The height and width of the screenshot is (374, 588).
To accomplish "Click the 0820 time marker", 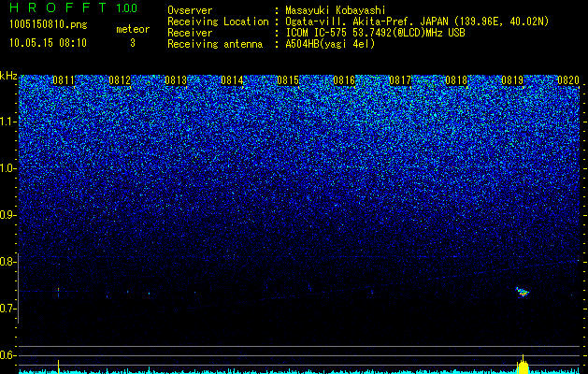I will click(x=568, y=80).
